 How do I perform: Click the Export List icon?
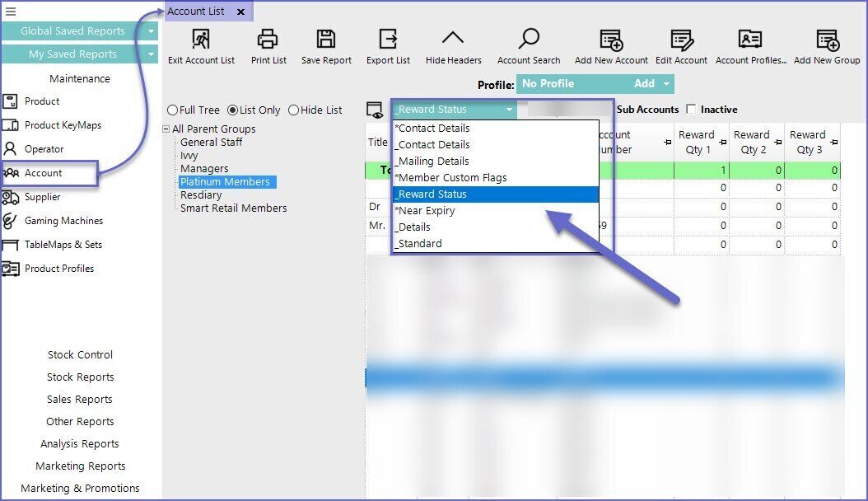pyautogui.click(x=388, y=40)
